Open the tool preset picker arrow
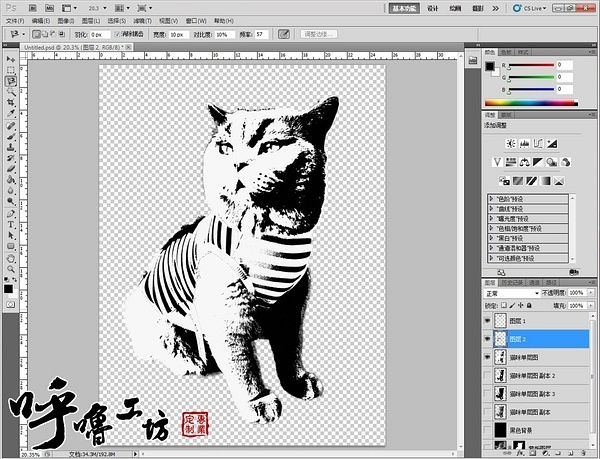The image size is (600, 459). coord(24,34)
